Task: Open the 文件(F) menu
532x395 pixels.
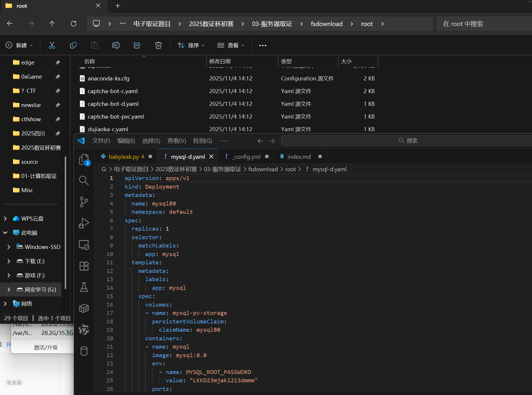Action: (101, 141)
